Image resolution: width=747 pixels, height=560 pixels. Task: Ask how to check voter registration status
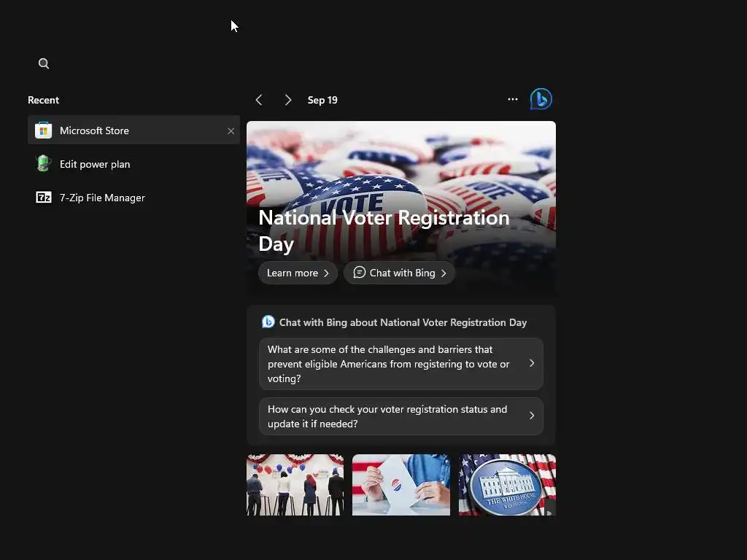pyautogui.click(x=400, y=416)
